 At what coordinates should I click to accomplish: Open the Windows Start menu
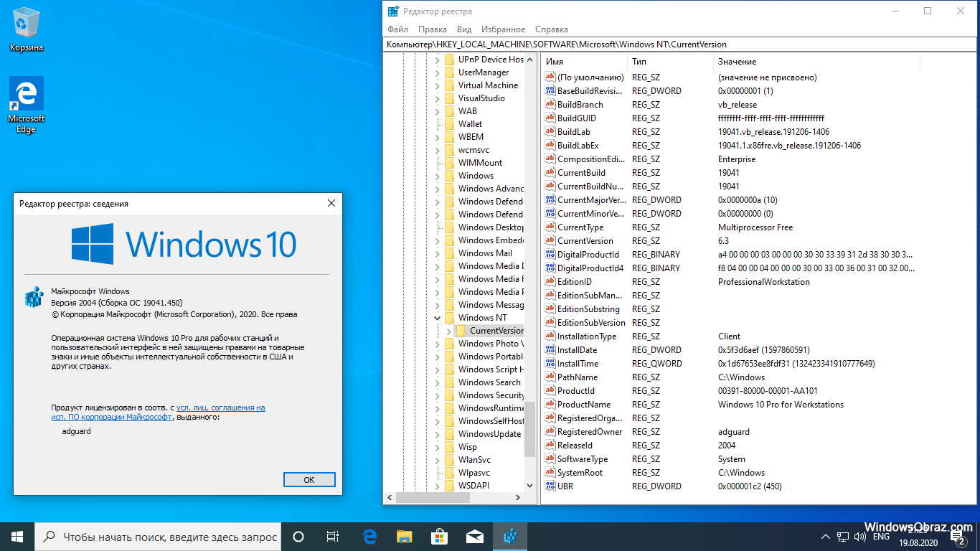pyautogui.click(x=17, y=537)
